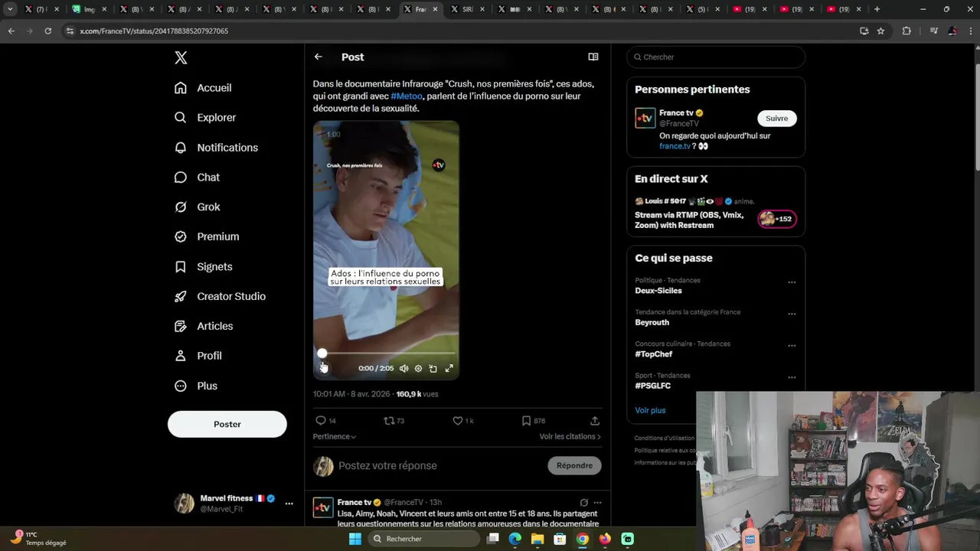Image resolution: width=980 pixels, height=551 pixels.
Task: Expand Chrome tab search dropdown
Action: pyautogui.click(x=10, y=9)
